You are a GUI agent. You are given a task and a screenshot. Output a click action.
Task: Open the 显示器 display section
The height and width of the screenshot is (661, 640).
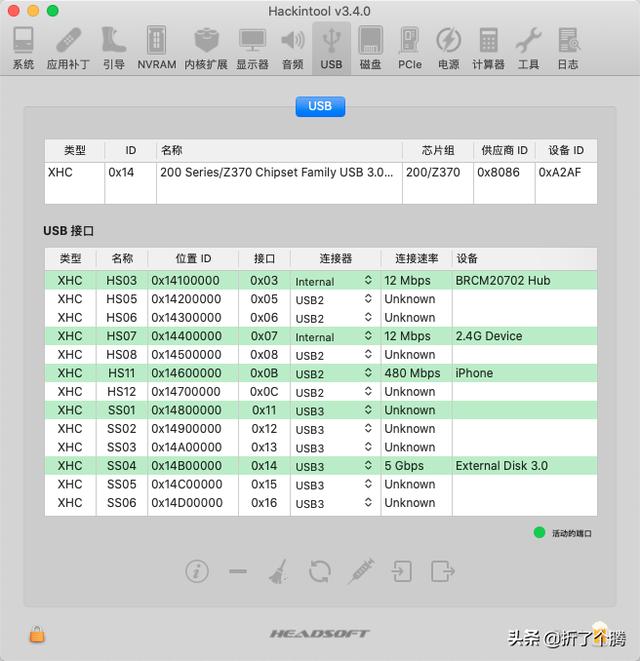tap(252, 48)
